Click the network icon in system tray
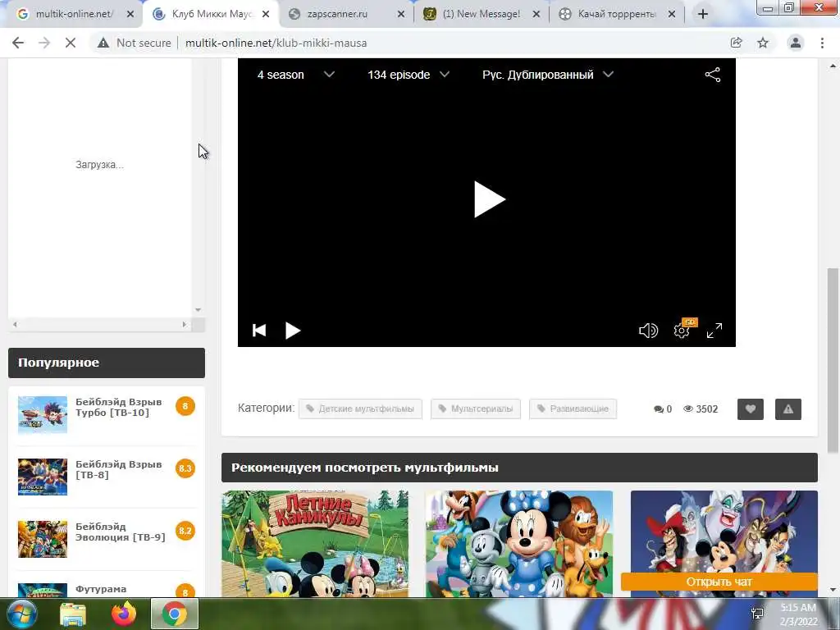This screenshot has width=840, height=630. pyautogui.click(x=758, y=614)
